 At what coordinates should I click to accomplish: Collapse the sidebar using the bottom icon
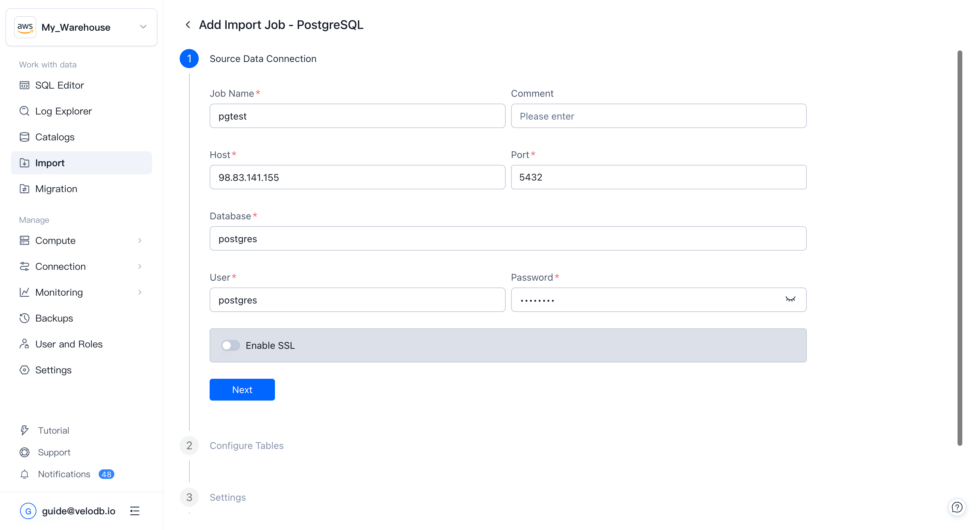click(x=135, y=511)
